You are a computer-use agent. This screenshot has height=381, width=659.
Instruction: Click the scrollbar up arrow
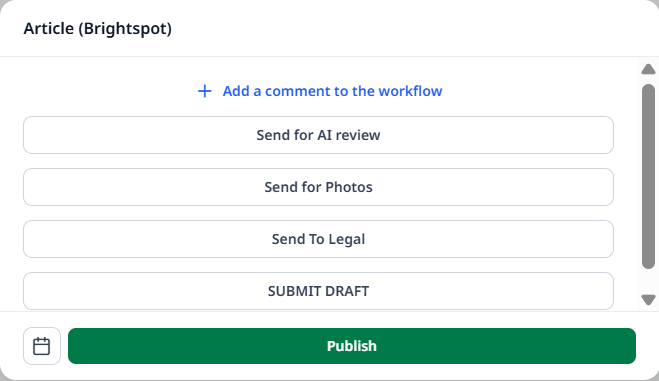click(648, 69)
